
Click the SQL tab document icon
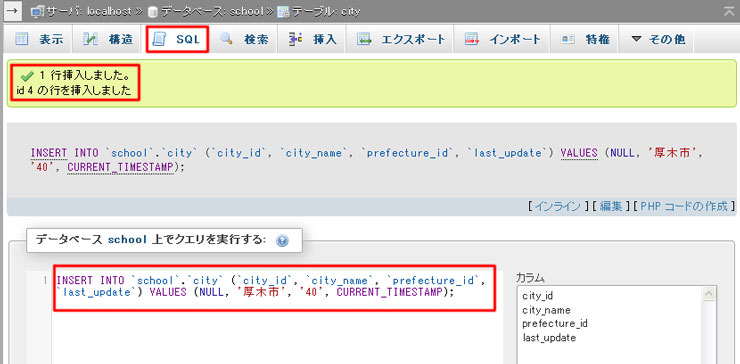(160, 40)
